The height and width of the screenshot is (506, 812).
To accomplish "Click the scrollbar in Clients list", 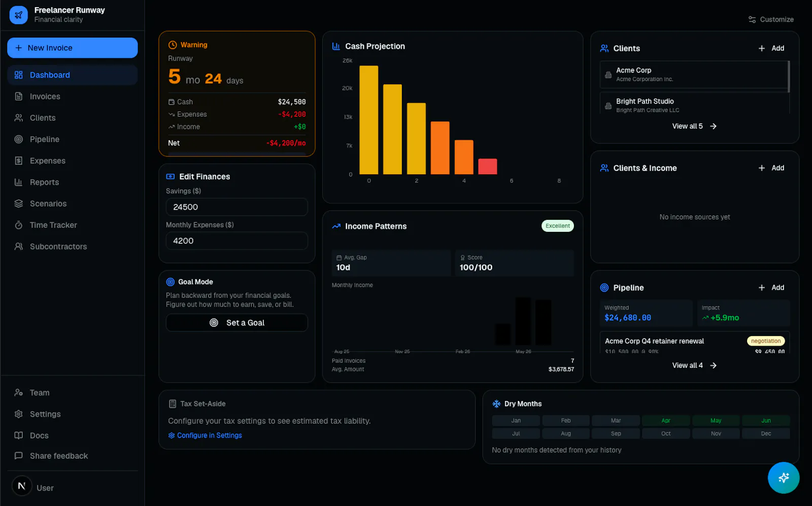I will (789, 77).
